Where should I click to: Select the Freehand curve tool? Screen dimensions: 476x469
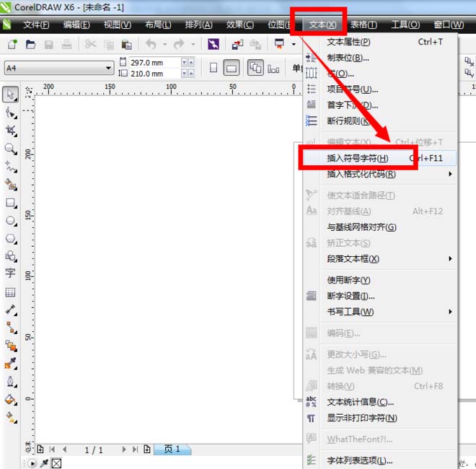click(x=11, y=167)
